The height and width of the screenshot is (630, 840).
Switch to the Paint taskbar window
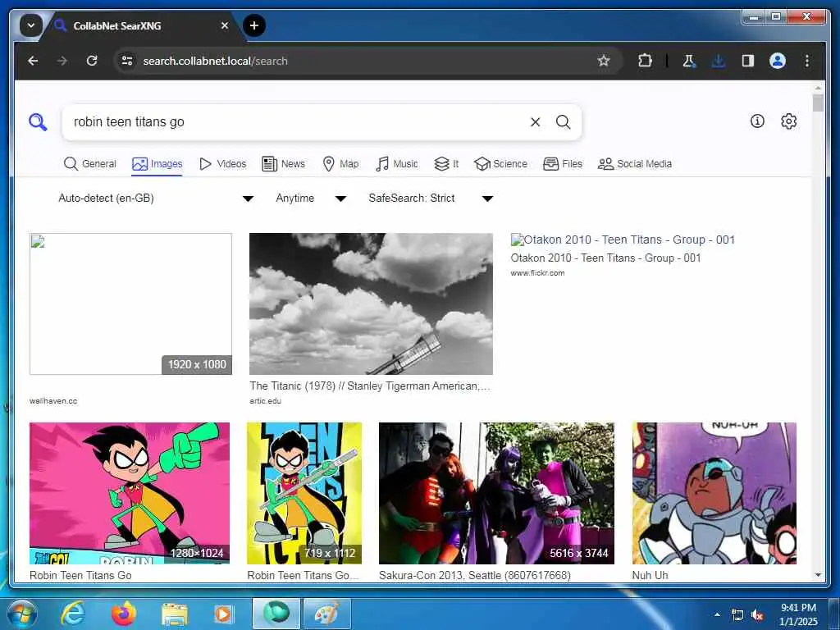point(326,614)
